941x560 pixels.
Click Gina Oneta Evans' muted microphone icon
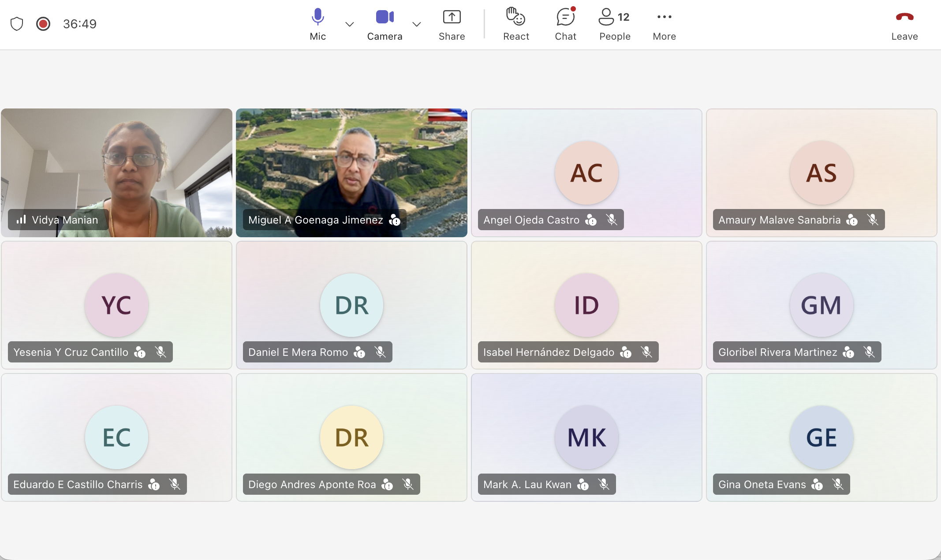click(x=838, y=484)
